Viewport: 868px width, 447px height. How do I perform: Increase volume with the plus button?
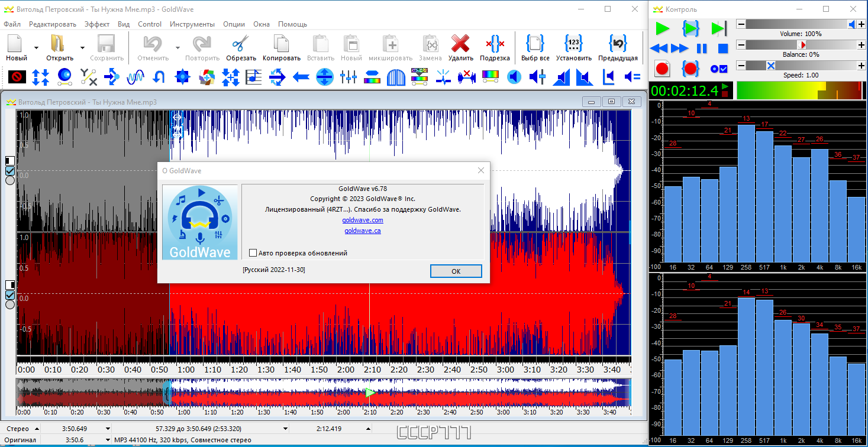point(861,24)
